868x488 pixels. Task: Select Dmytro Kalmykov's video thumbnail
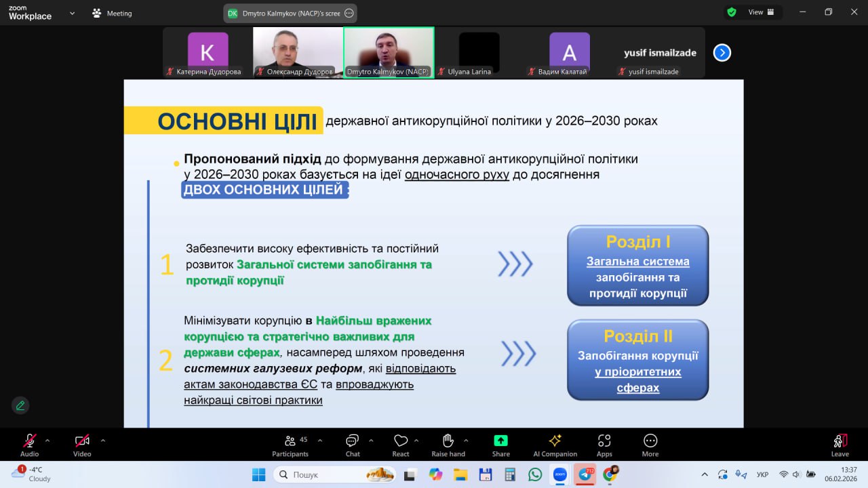(389, 52)
